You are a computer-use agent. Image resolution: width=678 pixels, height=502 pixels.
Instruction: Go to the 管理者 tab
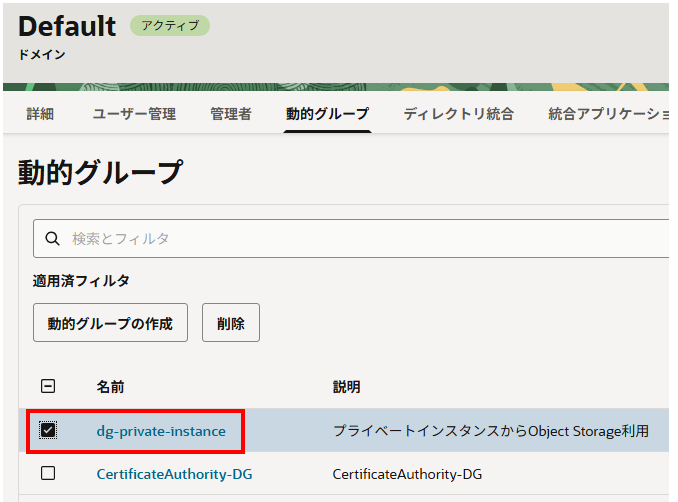[230, 114]
